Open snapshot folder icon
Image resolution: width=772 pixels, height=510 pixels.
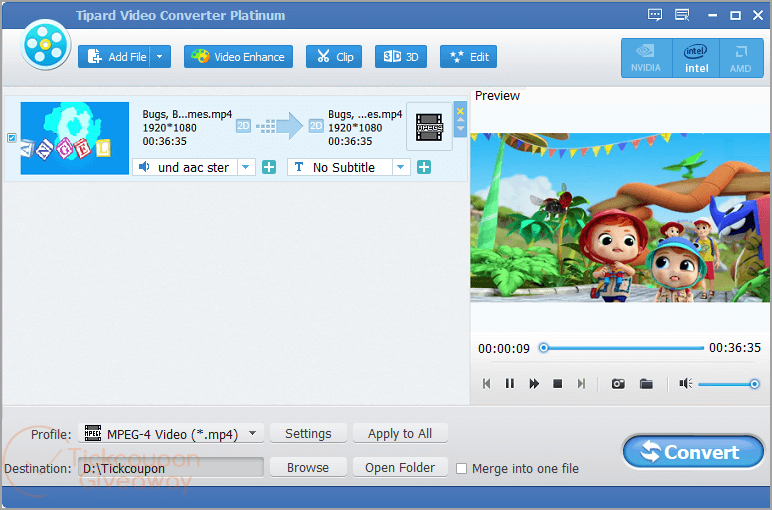pos(646,383)
